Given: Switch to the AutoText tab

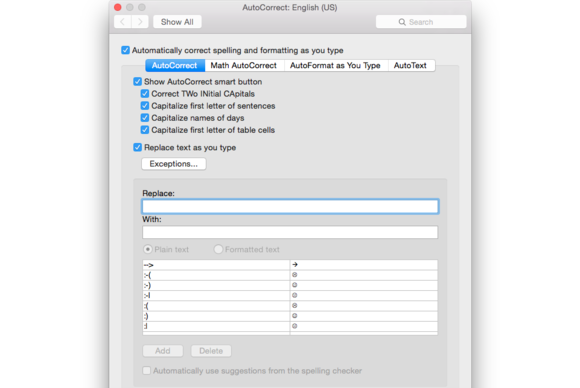Looking at the screenshot, I should (x=410, y=65).
